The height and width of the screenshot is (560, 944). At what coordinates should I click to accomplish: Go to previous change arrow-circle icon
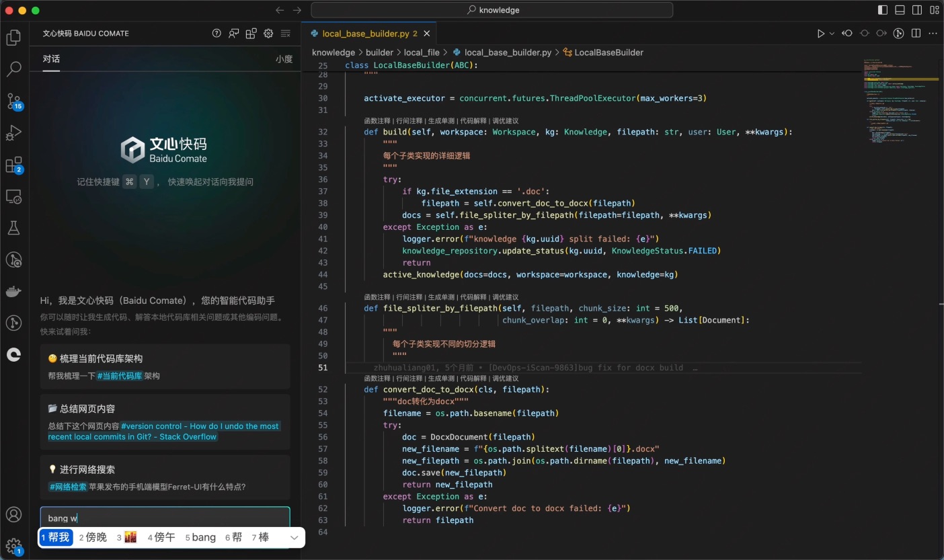(847, 33)
